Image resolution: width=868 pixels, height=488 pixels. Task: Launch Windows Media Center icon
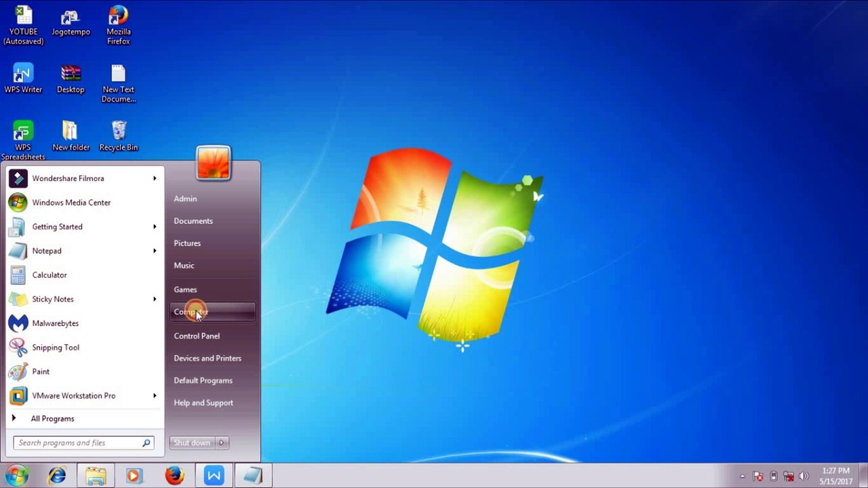pyautogui.click(x=18, y=203)
